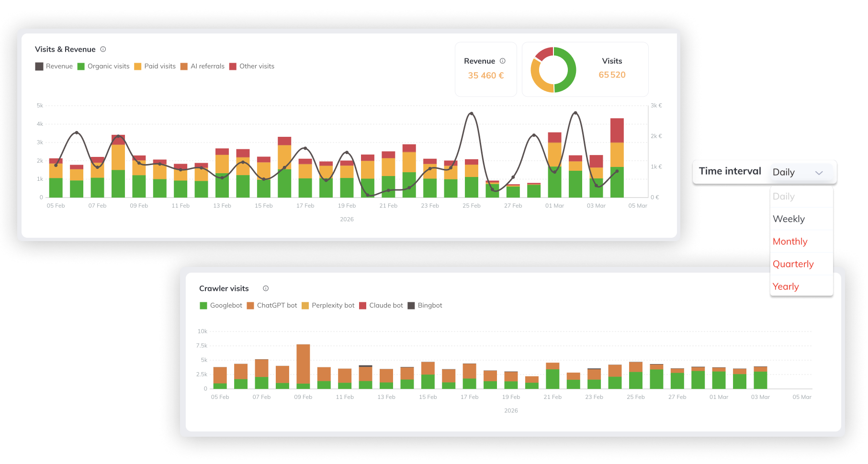868x464 pixels.
Task: Pick Yearly from the interval list
Action: (x=786, y=287)
